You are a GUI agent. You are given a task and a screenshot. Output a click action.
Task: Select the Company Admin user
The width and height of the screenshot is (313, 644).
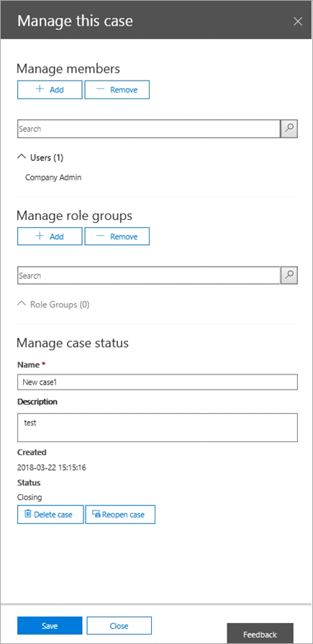[x=53, y=178]
